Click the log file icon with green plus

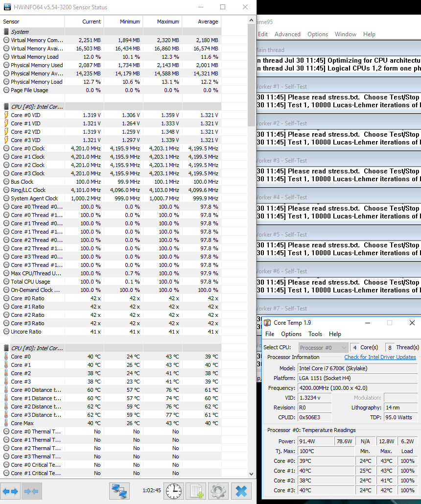[196, 491]
